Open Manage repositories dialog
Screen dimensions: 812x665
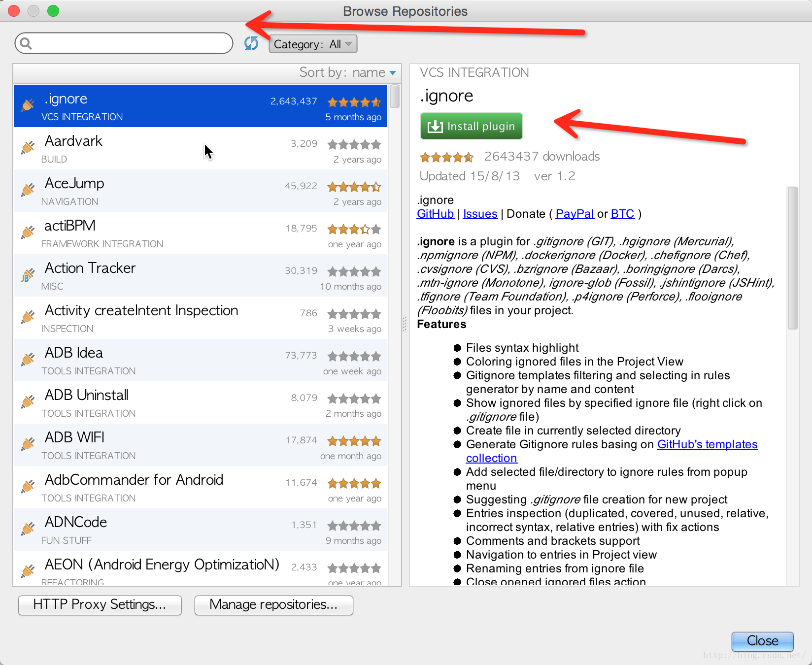274,604
